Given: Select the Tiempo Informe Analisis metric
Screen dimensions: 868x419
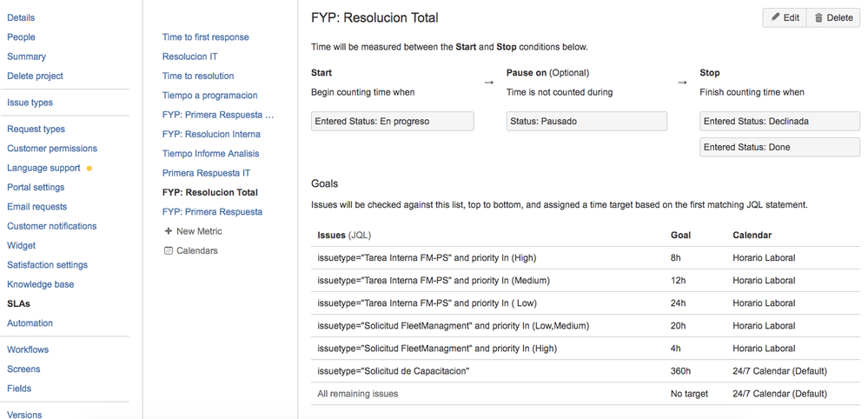Looking at the screenshot, I should pyautogui.click(x=211, y=153).
